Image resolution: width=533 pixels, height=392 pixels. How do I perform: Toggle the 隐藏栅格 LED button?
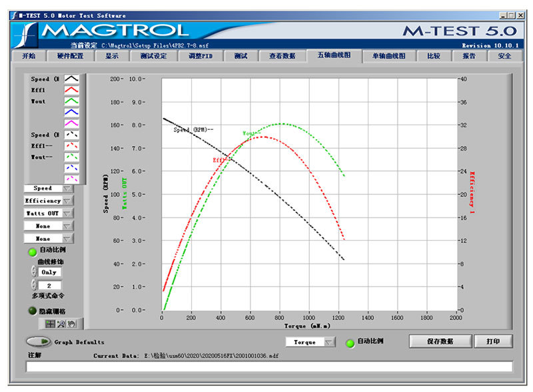[33, 311]
